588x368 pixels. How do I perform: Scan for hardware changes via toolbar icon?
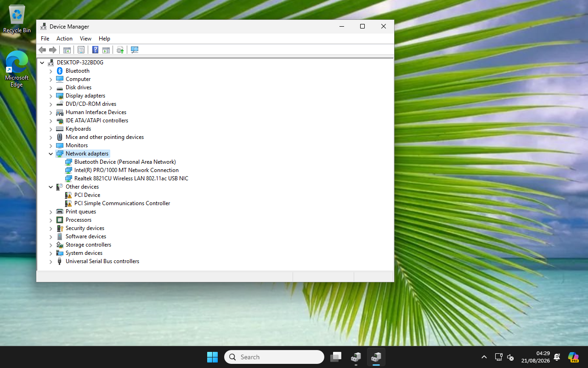tap(135, 50)
